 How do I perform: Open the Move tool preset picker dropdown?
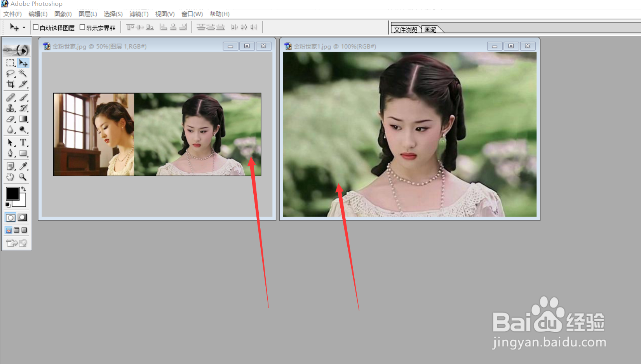click(x=24, y=28)
